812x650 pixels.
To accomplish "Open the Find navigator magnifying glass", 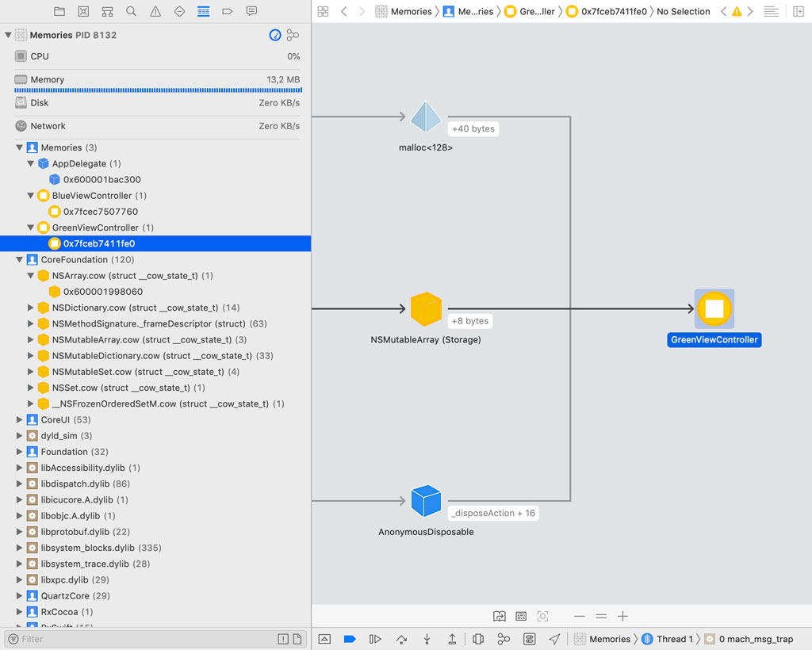I will click(131, 11).
